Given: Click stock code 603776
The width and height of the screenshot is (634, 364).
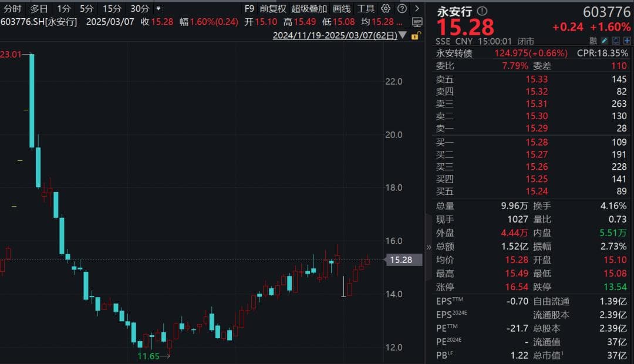Looking at the screenshot, I should [606, 12].
